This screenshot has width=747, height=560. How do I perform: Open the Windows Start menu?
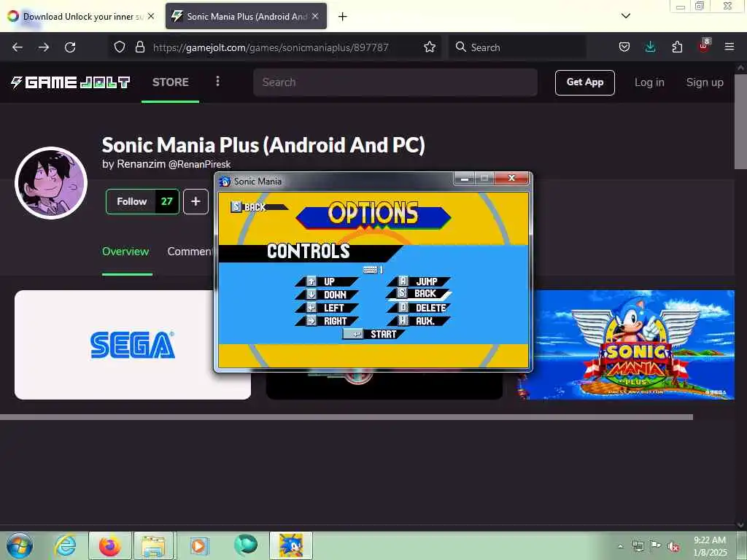pyautogui.click(x=20, y=545)
